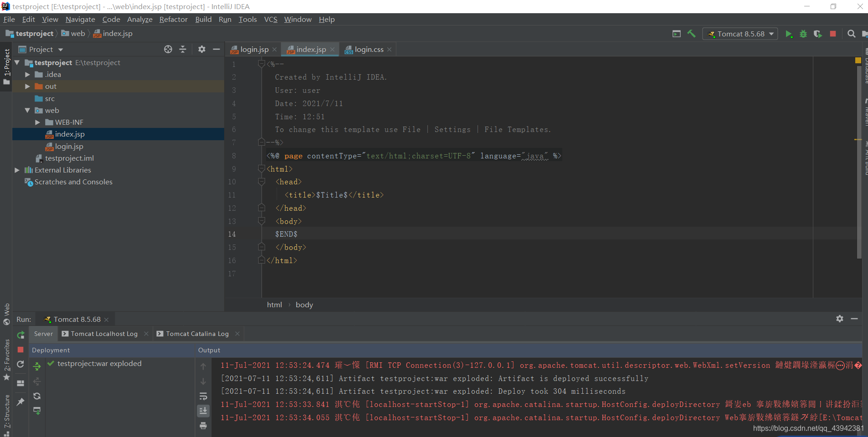Click layout icon under reload in Run panel
868x437 pixels.
point(21,383)
